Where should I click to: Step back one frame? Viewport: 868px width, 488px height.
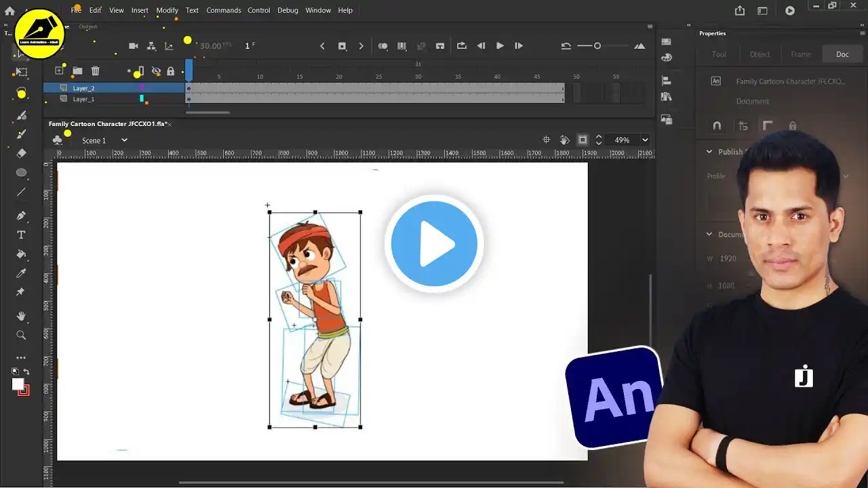pyautogui.click(x=481, y=46)
